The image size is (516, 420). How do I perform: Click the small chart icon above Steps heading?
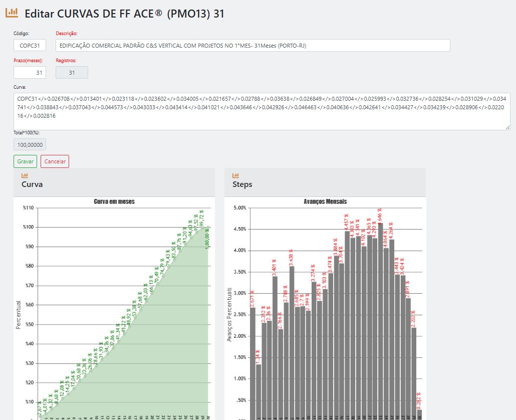[236, 175]
